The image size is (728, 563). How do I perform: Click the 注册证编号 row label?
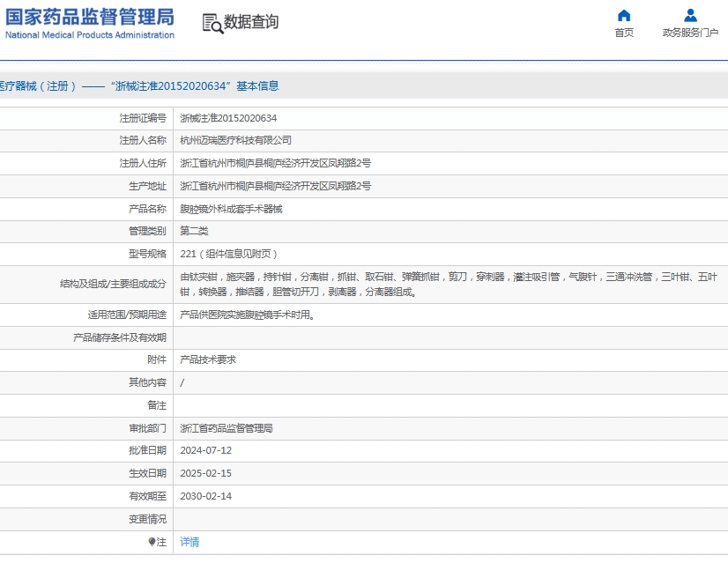point(143,118)
